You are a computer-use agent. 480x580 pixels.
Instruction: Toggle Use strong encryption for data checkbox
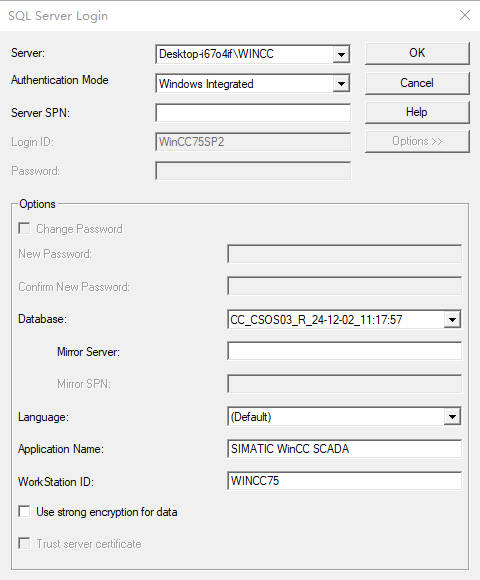(x=24, y=512)
